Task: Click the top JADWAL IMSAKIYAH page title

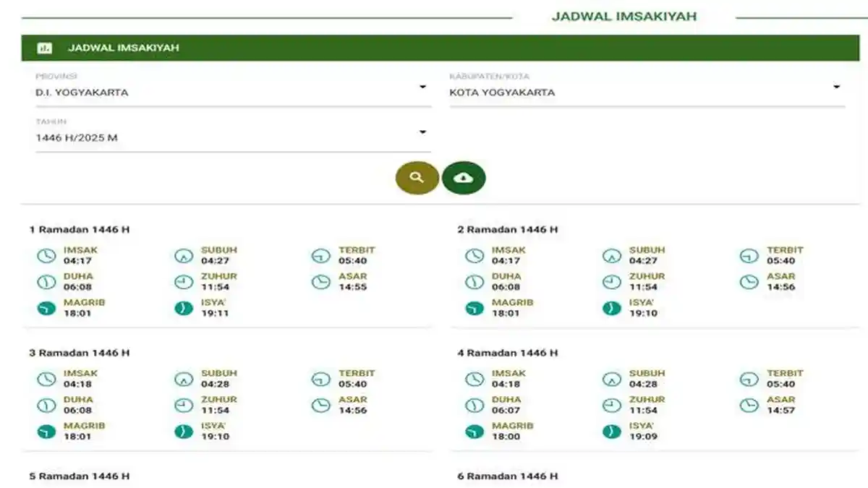Action: point(624,16)
